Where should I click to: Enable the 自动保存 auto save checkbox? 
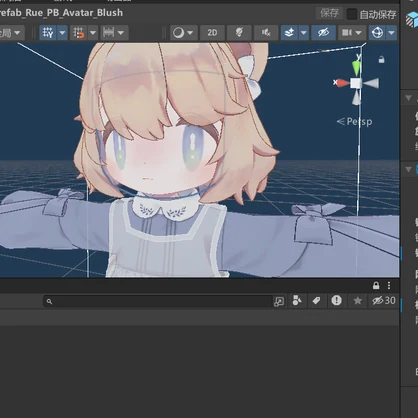(352, 14)
